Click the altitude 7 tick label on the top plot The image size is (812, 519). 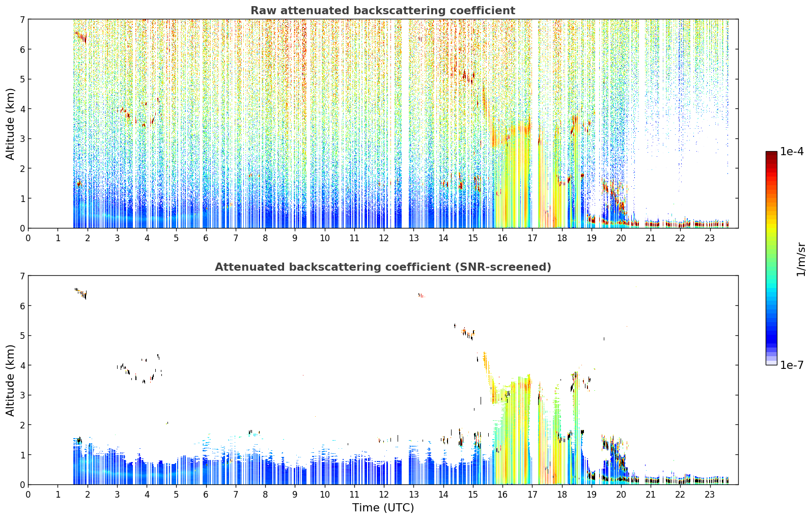tap(22, 19)
